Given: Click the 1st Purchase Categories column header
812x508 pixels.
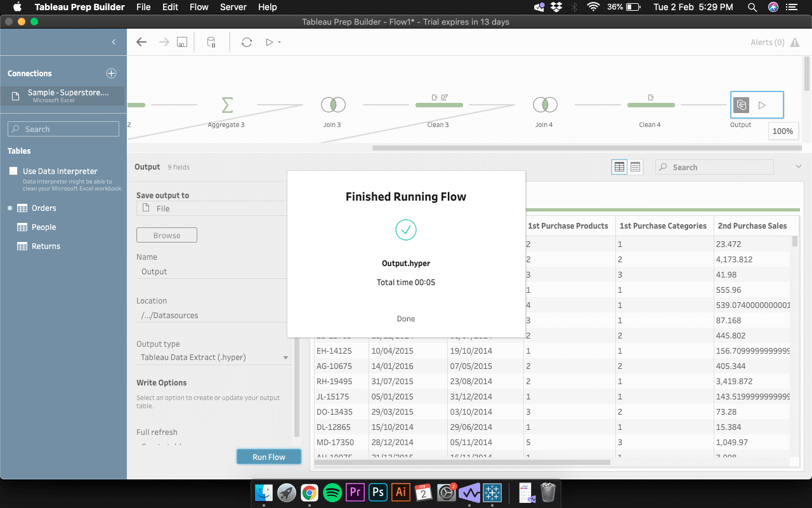Looking at the screenshot, I should (x=663, y=225).
